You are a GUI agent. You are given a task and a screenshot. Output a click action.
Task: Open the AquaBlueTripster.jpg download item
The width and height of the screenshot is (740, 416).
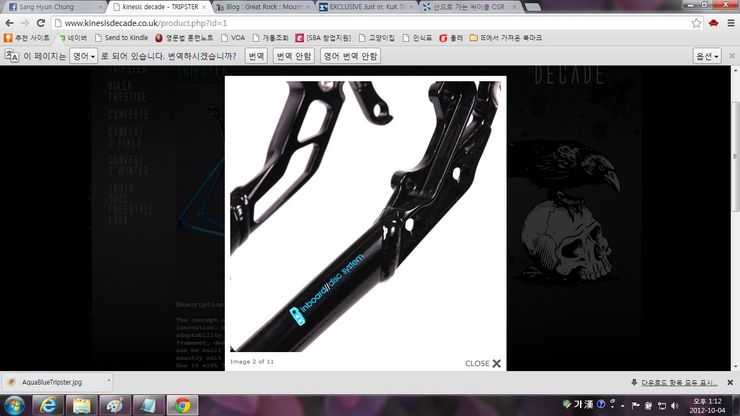52,382
